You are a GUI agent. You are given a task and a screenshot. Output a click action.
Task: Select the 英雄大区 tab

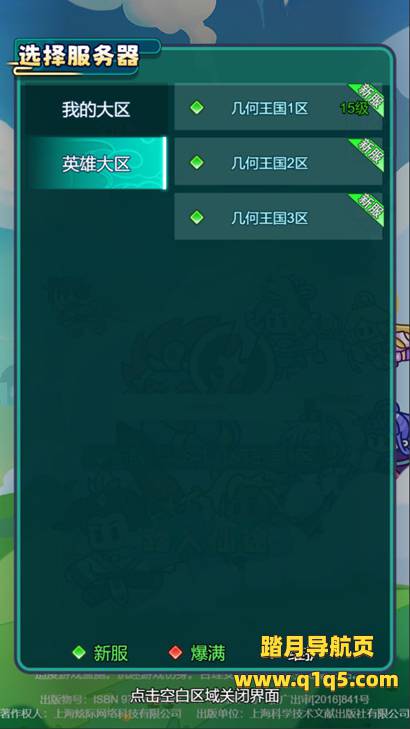click(x=96, y=164)
